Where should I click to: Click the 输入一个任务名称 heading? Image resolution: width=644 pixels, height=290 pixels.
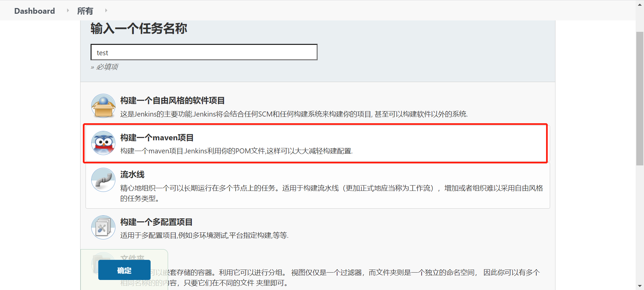(x=139, y=28)
